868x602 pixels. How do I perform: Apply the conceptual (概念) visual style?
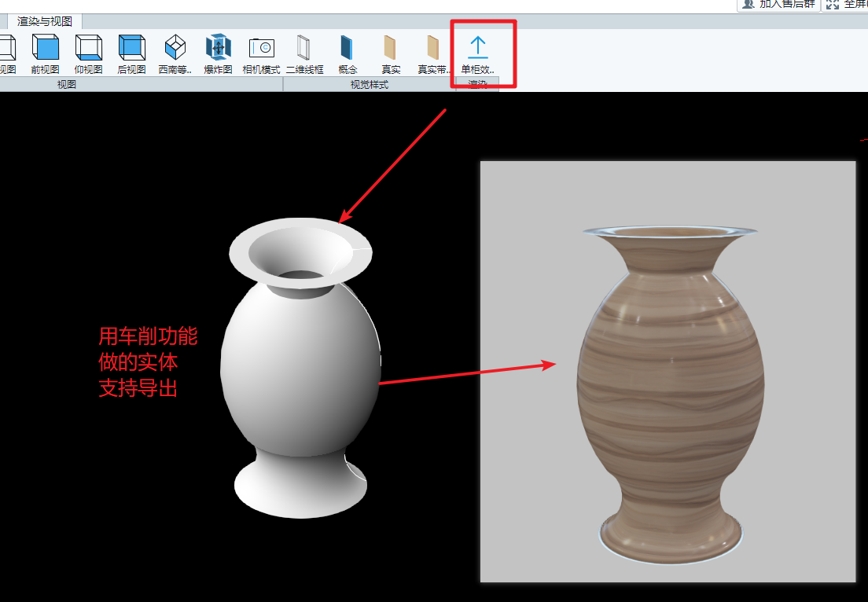[348, 53]
